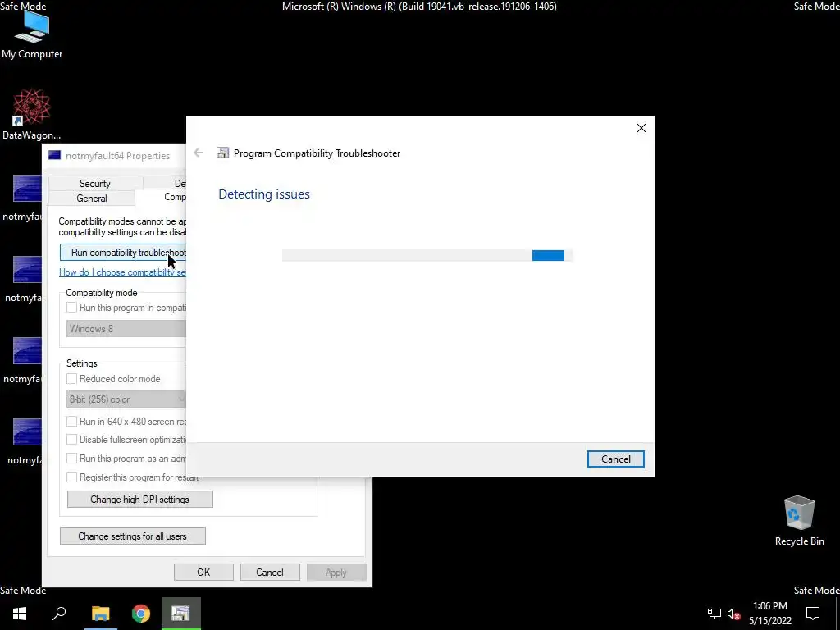
Task: Open the 8-bit (256) color dropdown
Action: [126, 399]
